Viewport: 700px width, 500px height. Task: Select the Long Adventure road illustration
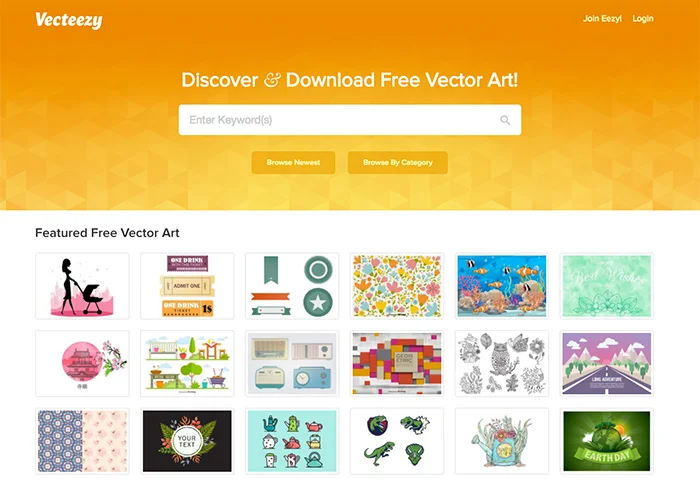tap(607, 364)
